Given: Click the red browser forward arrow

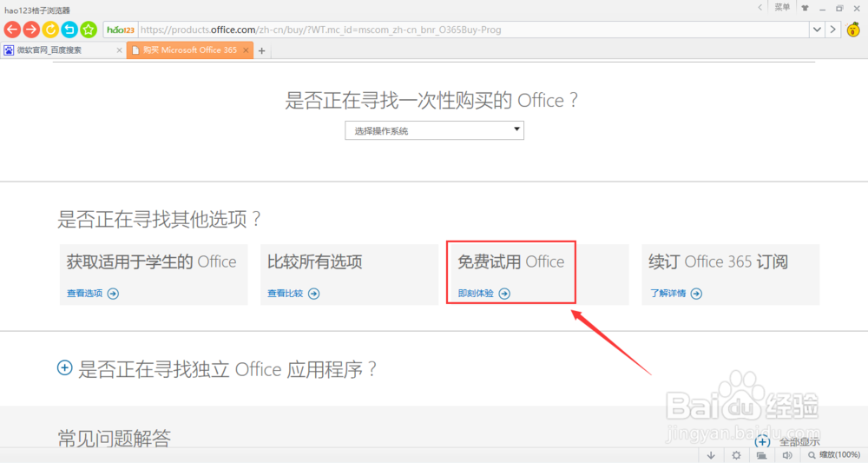Looking at the screenshot, I should click(31, 30).
